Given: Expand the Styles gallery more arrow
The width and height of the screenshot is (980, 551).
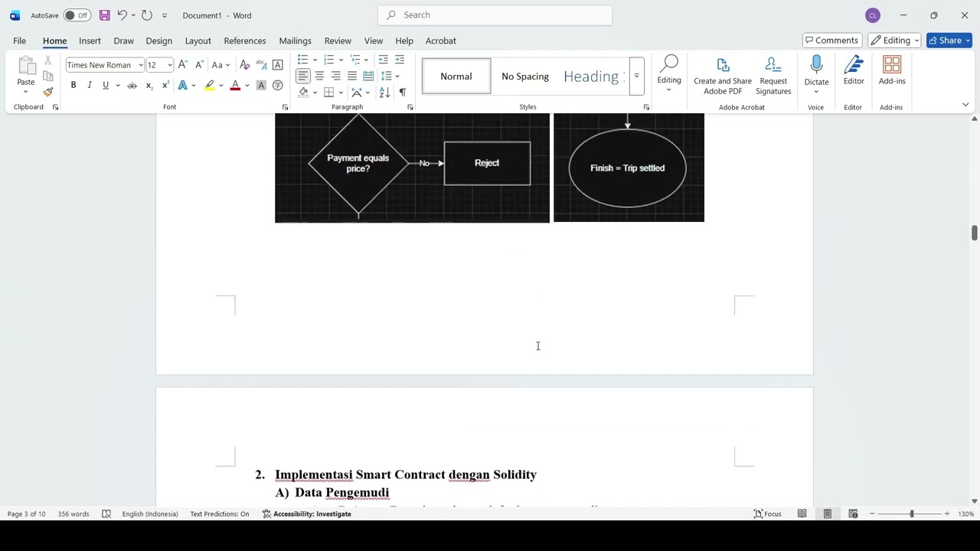Looking at the screenshot, I should tap(636, 76).
